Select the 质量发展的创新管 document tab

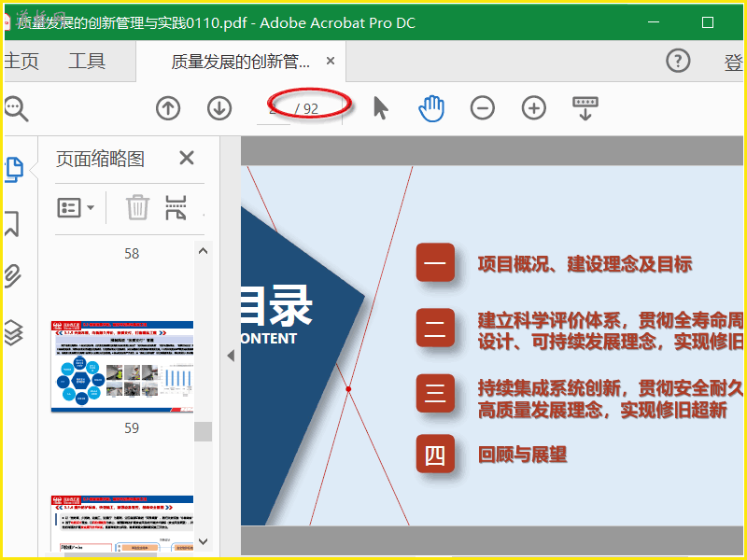tap(240, 62)
